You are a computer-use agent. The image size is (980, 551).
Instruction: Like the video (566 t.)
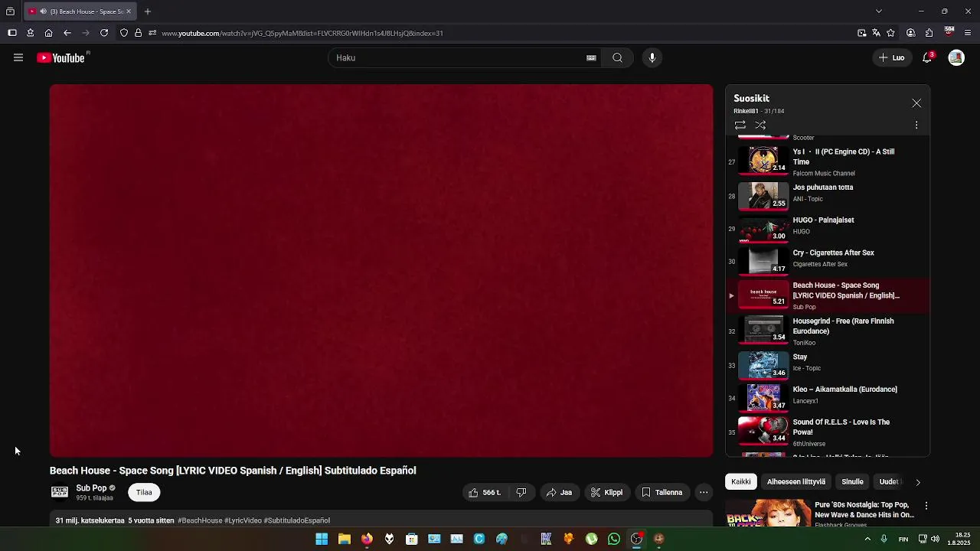click(x=484, y=492)
